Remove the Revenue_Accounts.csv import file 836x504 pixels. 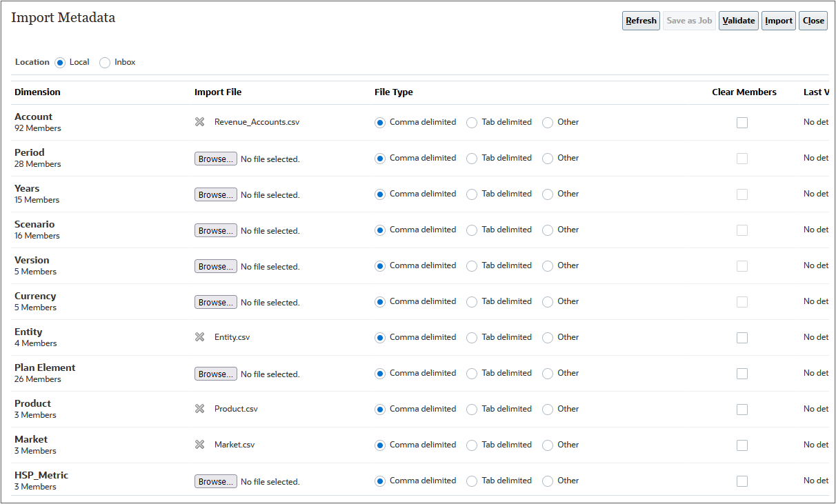click(x=200, y=122)
